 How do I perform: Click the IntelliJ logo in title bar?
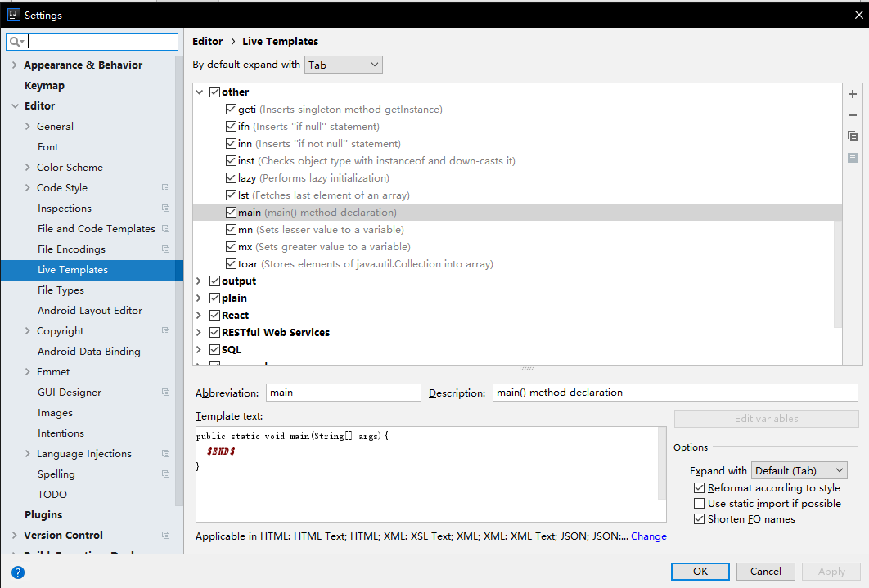pyautogui.click(x=13, y=15)
